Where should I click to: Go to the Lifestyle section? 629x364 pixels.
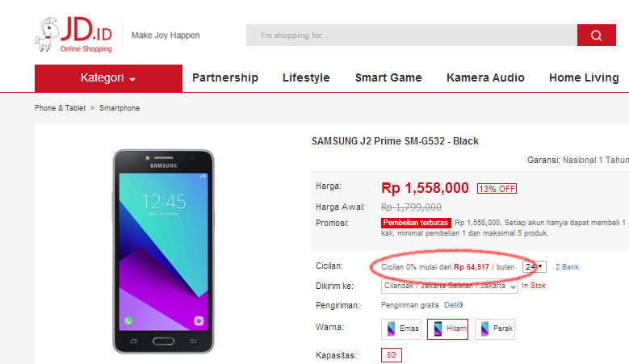(x=306, y=78)
